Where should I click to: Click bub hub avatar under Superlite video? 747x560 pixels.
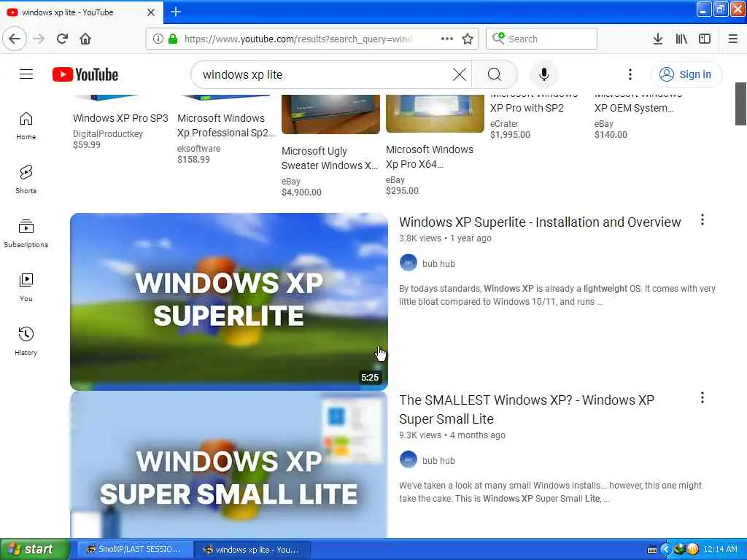[409, 262]
